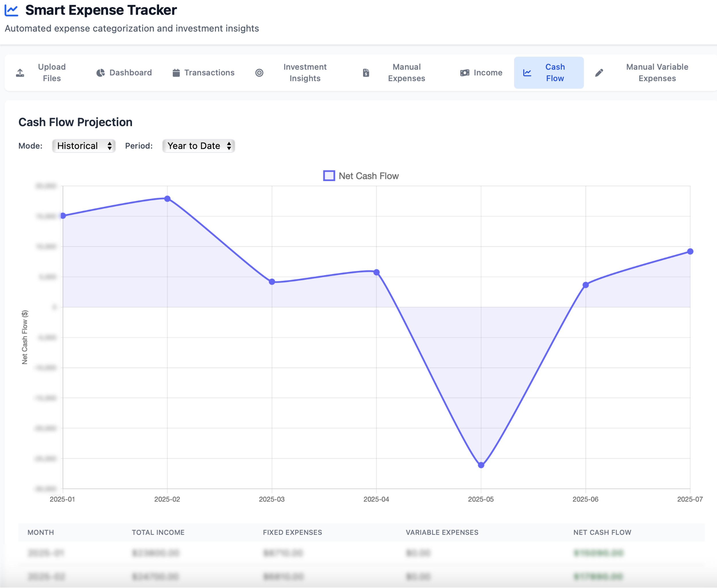Screen dimensions: 717x588
Task: Click the Transactions calendar icon
Action: [x=176, y=73]
